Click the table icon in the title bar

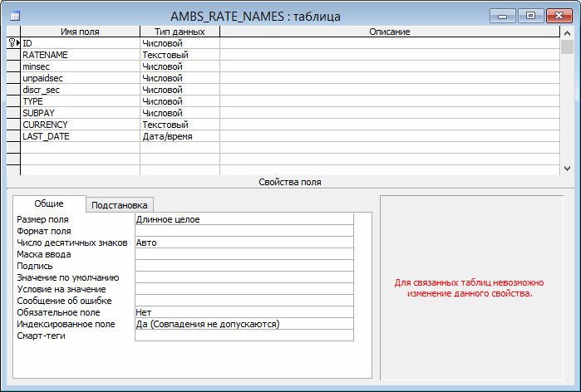pyautogui.click(x=16, y=15)
